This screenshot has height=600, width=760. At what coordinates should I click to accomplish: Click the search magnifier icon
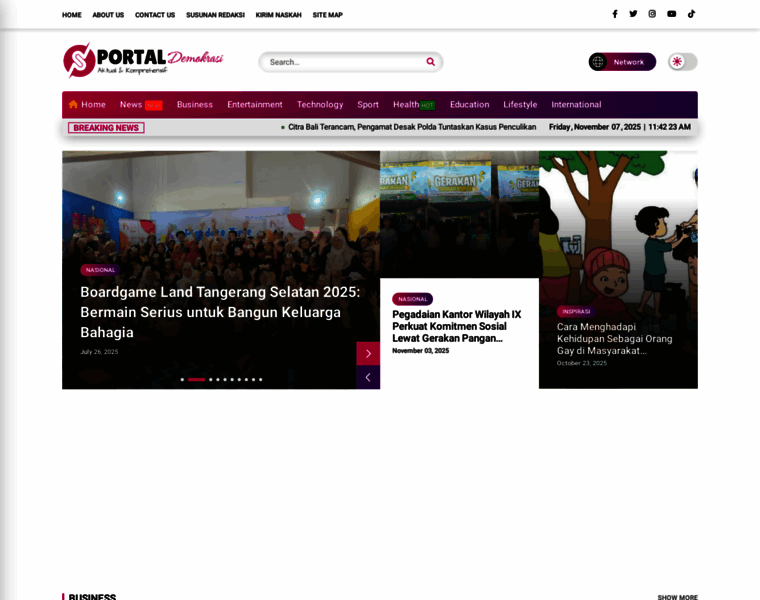(x=430, y=62)
